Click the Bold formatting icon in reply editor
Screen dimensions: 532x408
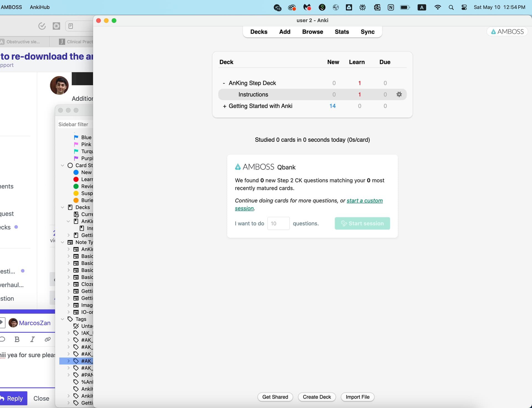click(x=17, y=339)
